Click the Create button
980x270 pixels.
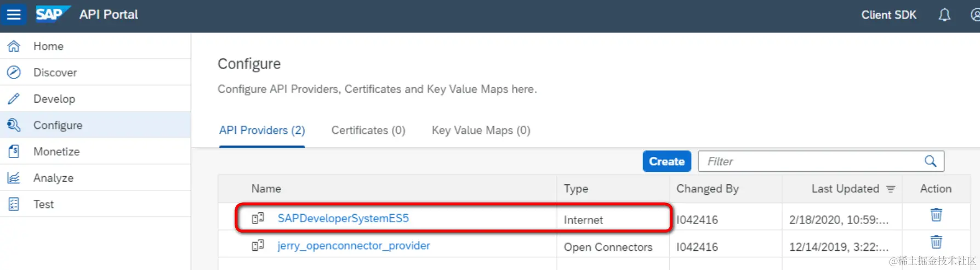[x=666, y=161]
